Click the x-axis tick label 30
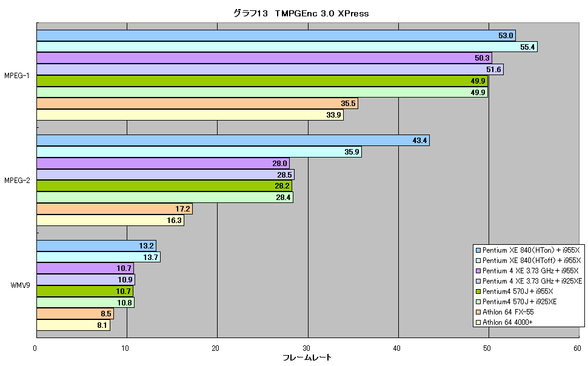 click(306, 348)
